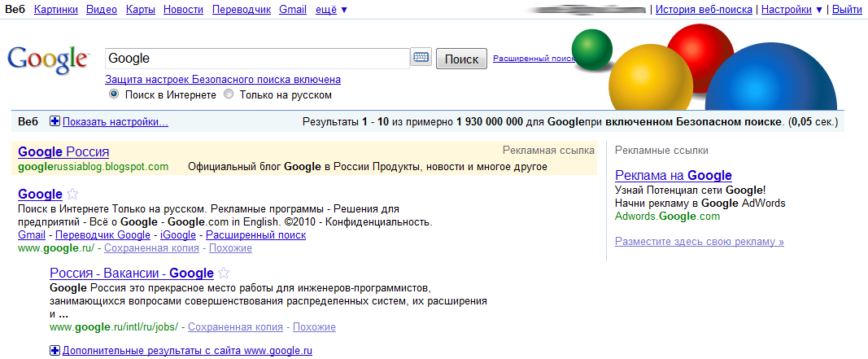Open Google Россия sponsored result
Image resolution: width=868 pixels, height=359 pixels.
(63, 151)
